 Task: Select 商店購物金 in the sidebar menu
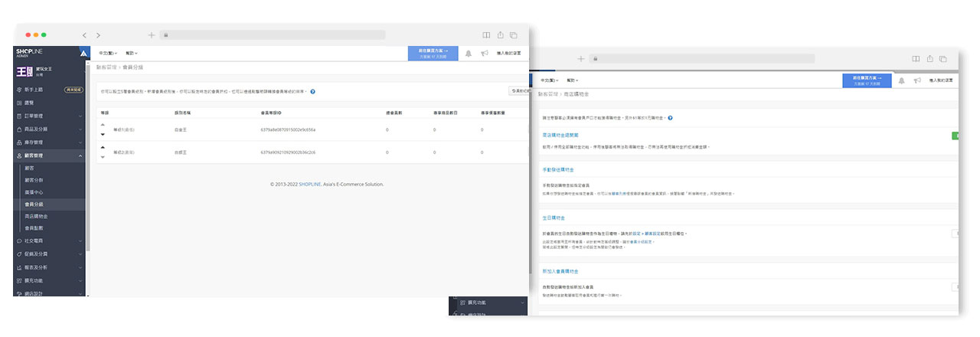[x=38, y=216]
